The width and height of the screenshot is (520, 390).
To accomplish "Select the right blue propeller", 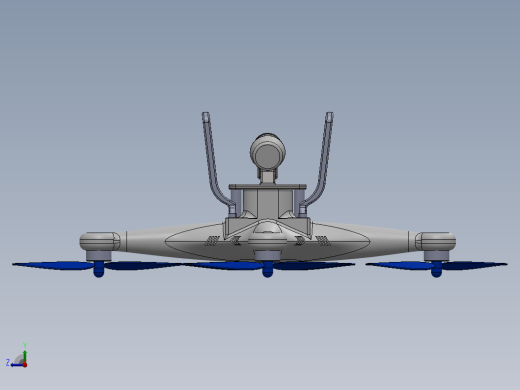I will (436, 266).
